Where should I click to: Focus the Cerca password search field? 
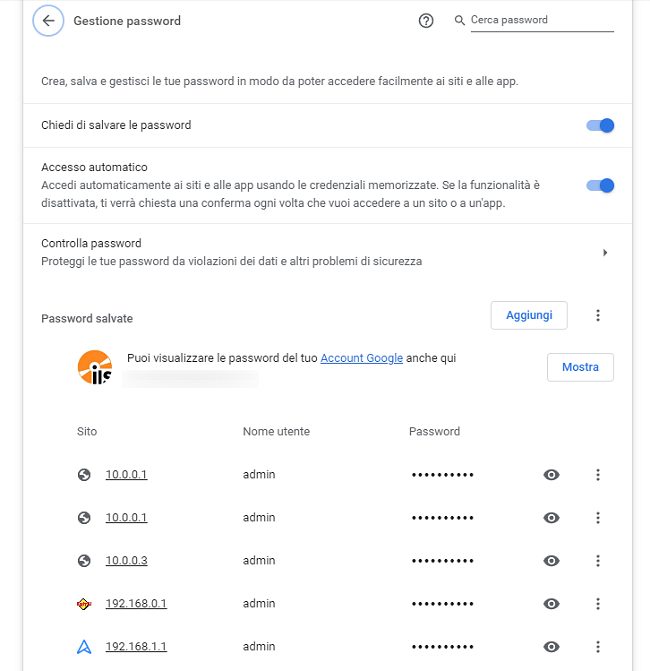(x=542, y=20)
